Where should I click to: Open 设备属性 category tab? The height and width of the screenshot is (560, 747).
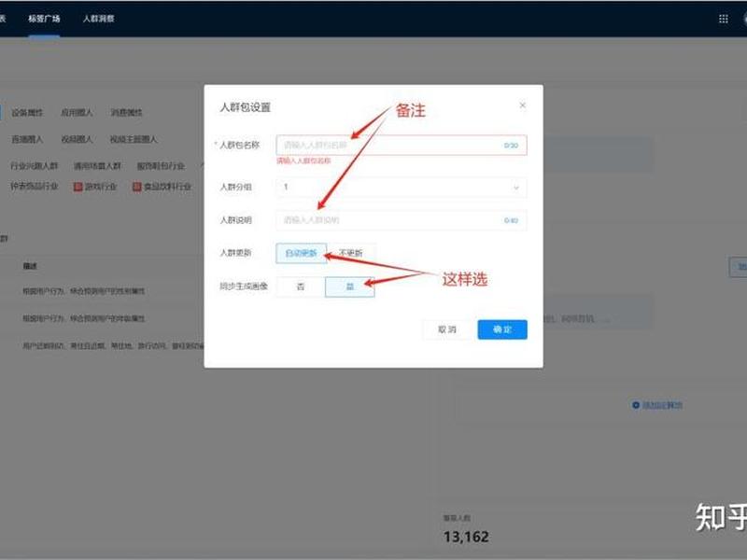(27, 113)
